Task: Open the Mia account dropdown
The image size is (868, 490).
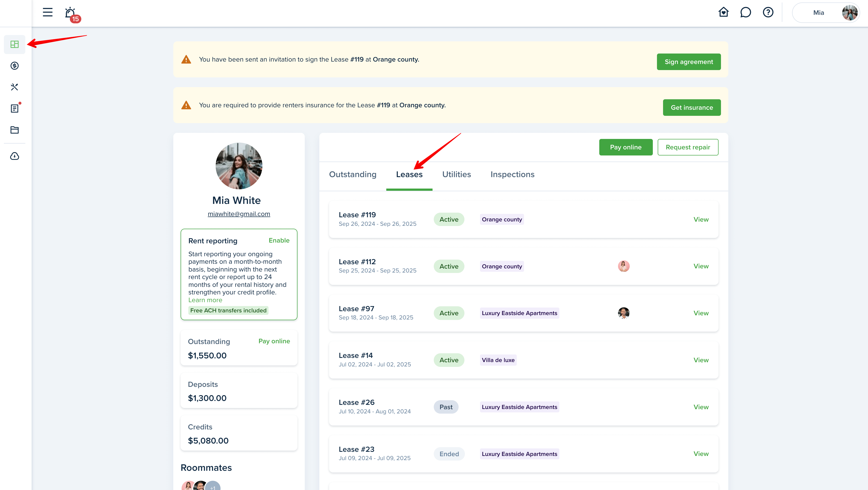Action: 826,13
